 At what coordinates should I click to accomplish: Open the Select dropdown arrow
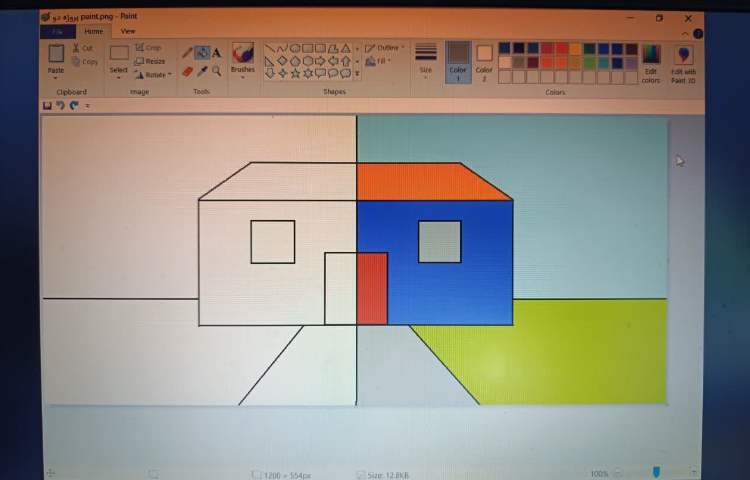click(x=119, y=77)
